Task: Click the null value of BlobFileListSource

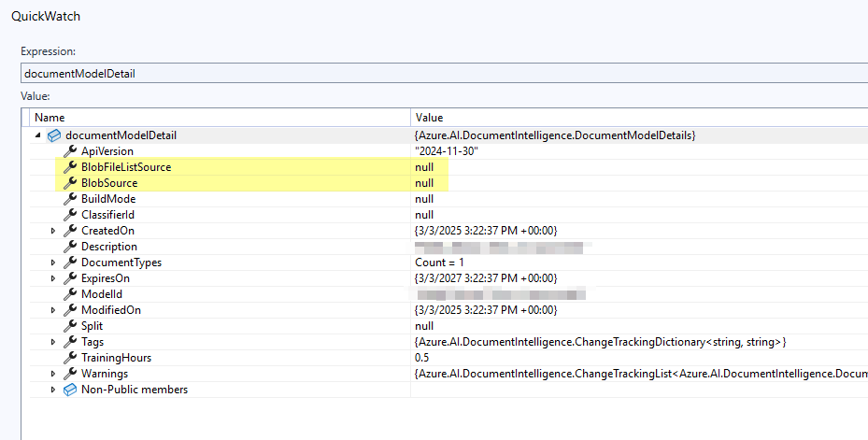Action: click(424, 167)
